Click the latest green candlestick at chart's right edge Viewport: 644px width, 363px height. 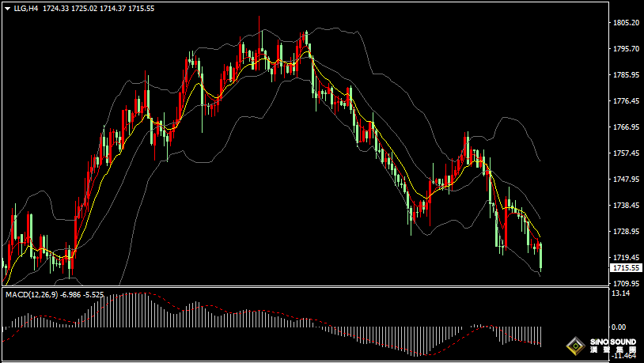pos(540,257)
